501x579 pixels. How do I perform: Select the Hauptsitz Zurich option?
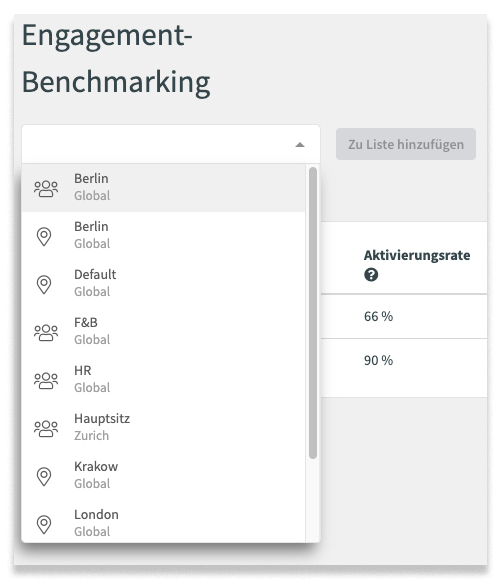[x=163, y=428]
